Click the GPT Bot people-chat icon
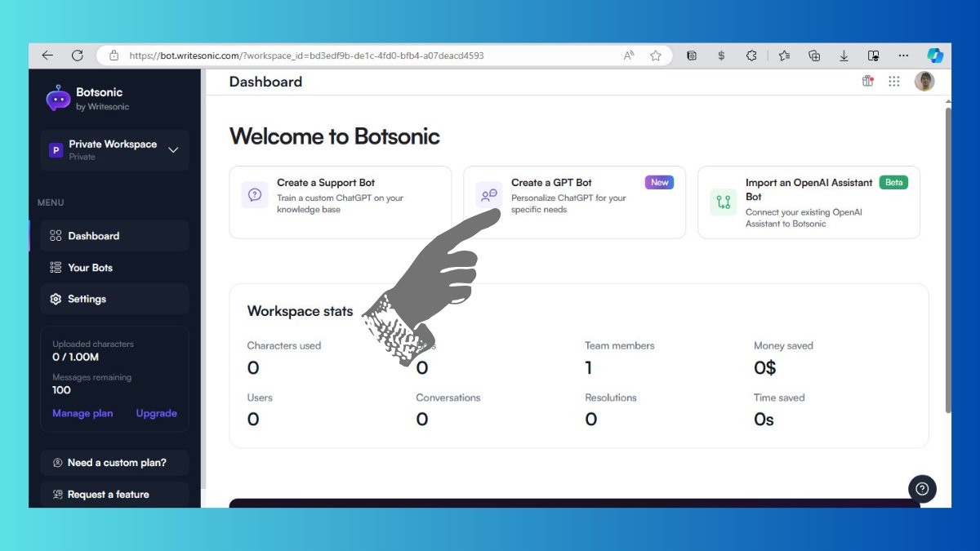 coord(489,195)
